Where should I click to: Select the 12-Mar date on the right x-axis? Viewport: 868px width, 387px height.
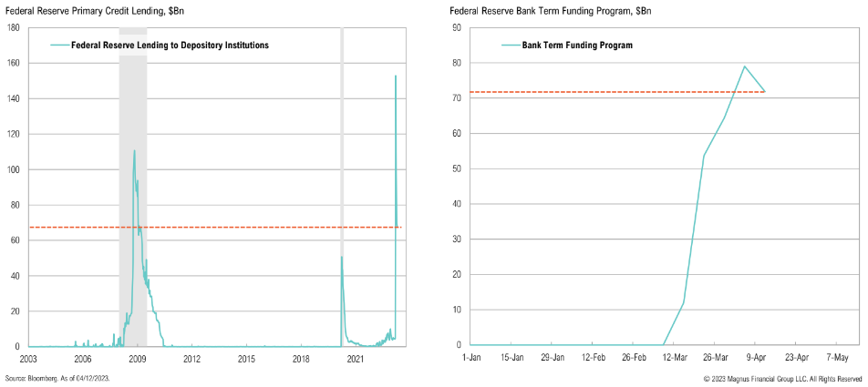click(x=677, y=358)
